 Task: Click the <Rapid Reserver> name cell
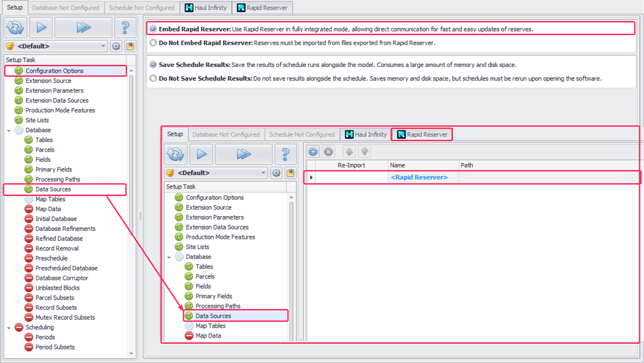coord(423,177)
